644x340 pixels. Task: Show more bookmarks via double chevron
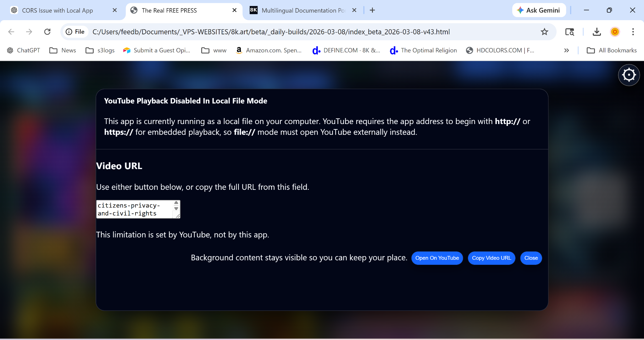(566, 50)
